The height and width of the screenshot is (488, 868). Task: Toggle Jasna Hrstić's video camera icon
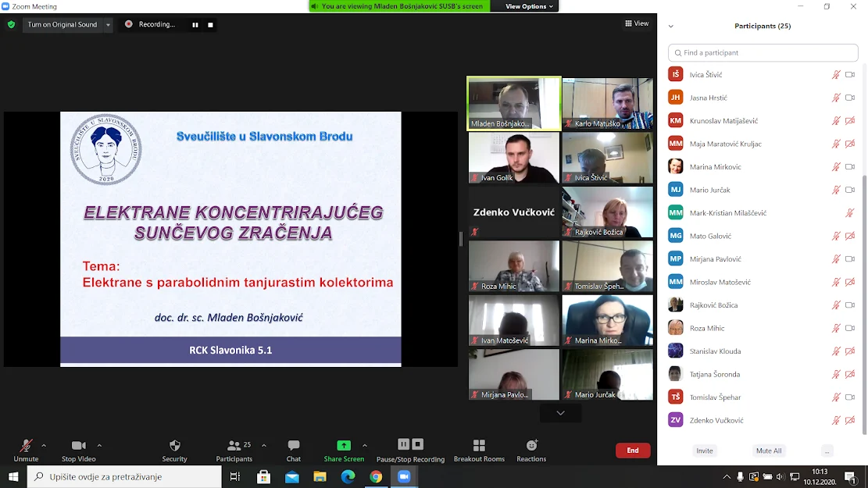[x=850, y=98]
